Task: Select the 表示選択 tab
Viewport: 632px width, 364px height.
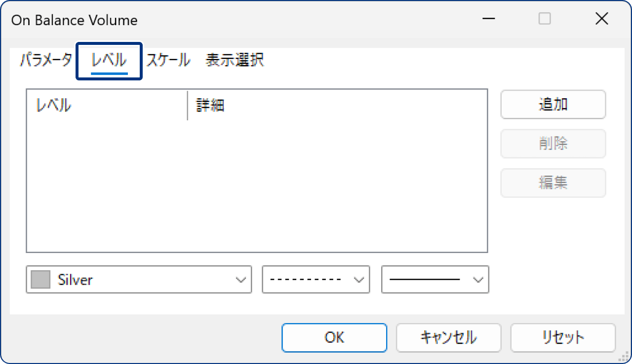Action: click(x=235, y=60)
